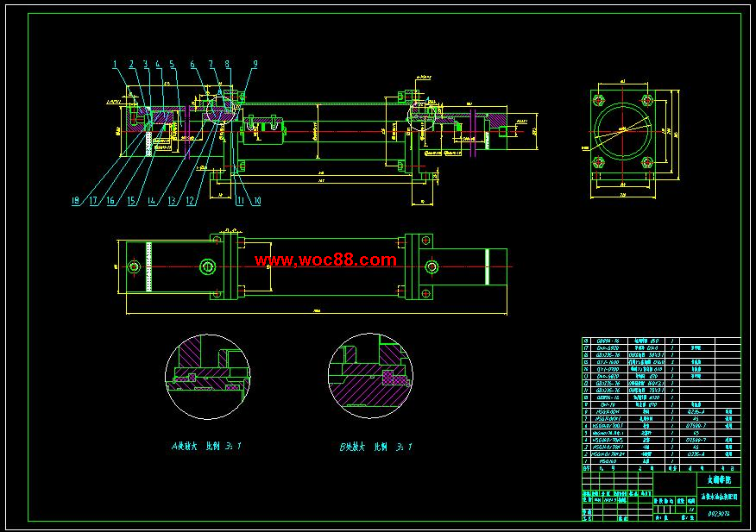Select part balloon number 5
Viewport: 756px width, 532px height.
coord(172,65)
